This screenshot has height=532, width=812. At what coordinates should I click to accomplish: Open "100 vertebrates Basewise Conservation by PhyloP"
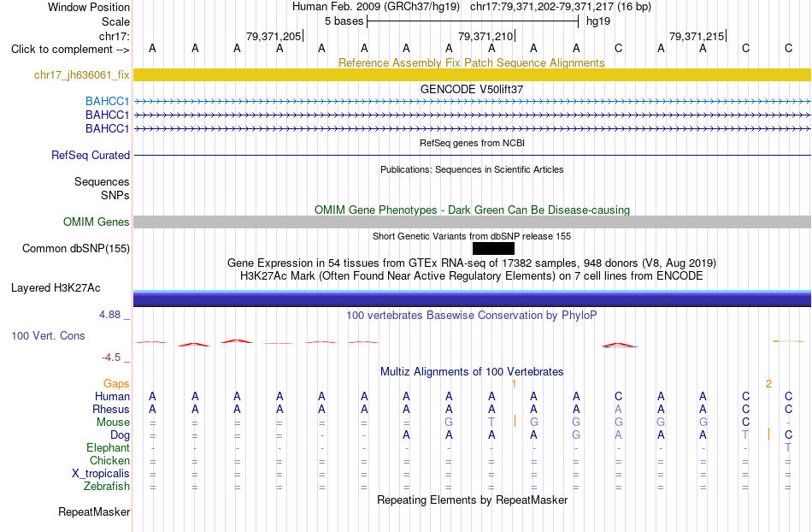(x=472, y=315)
